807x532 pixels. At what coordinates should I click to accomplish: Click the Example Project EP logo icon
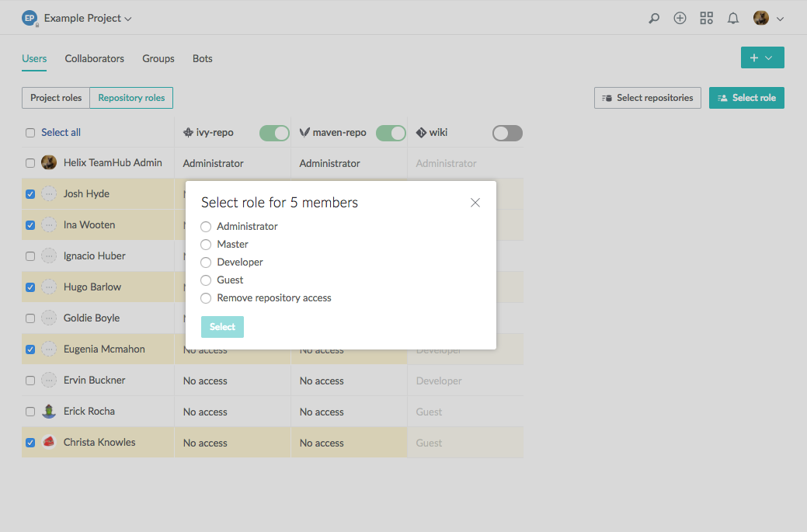click(x=30, y=19)
